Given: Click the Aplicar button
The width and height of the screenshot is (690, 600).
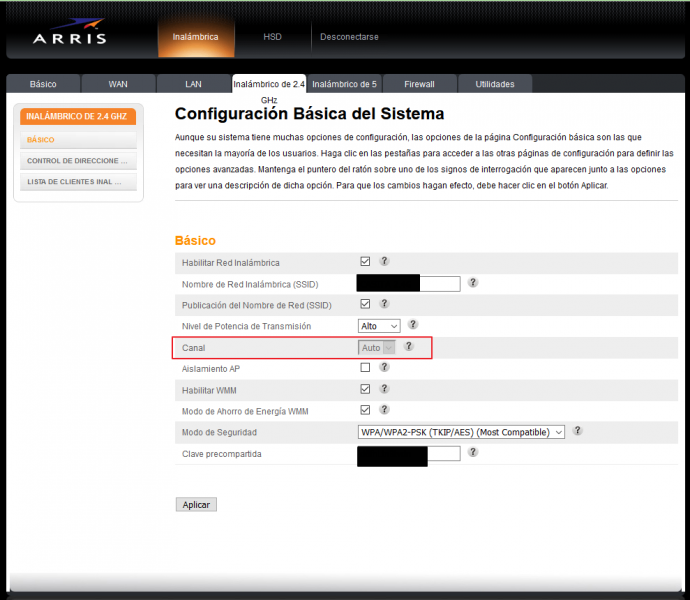Looking at the screenshot, I should click(196, 504).
